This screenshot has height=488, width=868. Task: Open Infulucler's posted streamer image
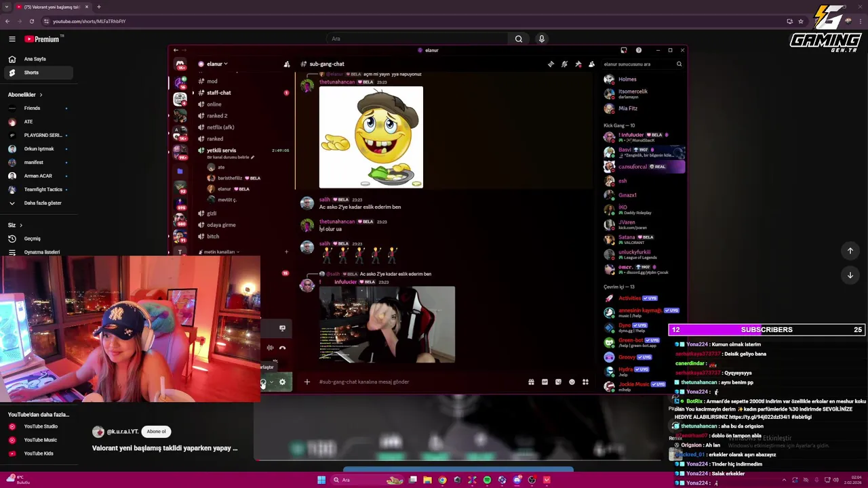[387, 325]
